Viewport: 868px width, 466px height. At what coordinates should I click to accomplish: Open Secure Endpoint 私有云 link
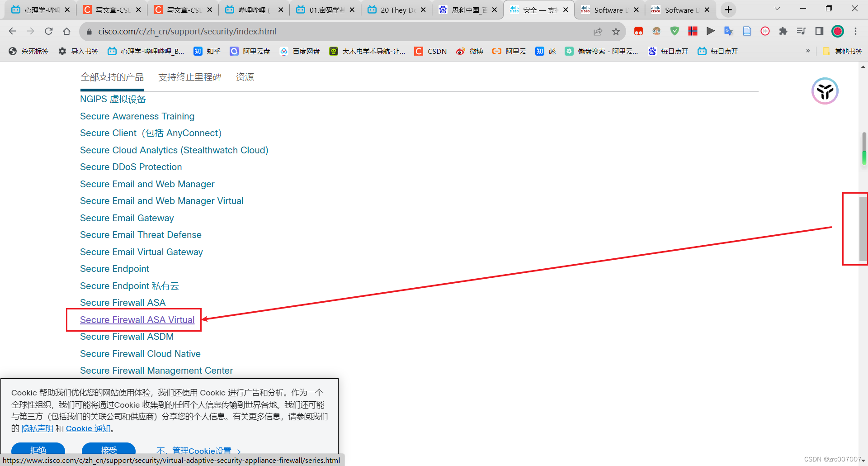pos(129,286)
